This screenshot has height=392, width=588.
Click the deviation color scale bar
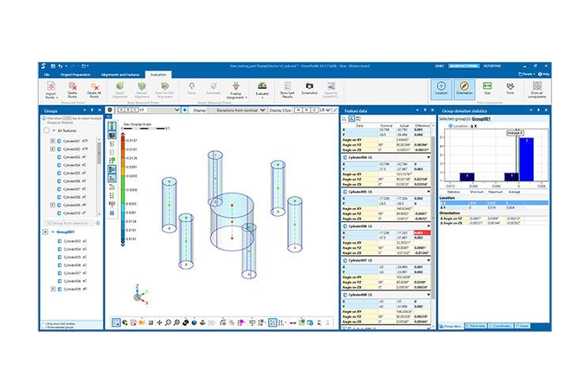point(122,188)
